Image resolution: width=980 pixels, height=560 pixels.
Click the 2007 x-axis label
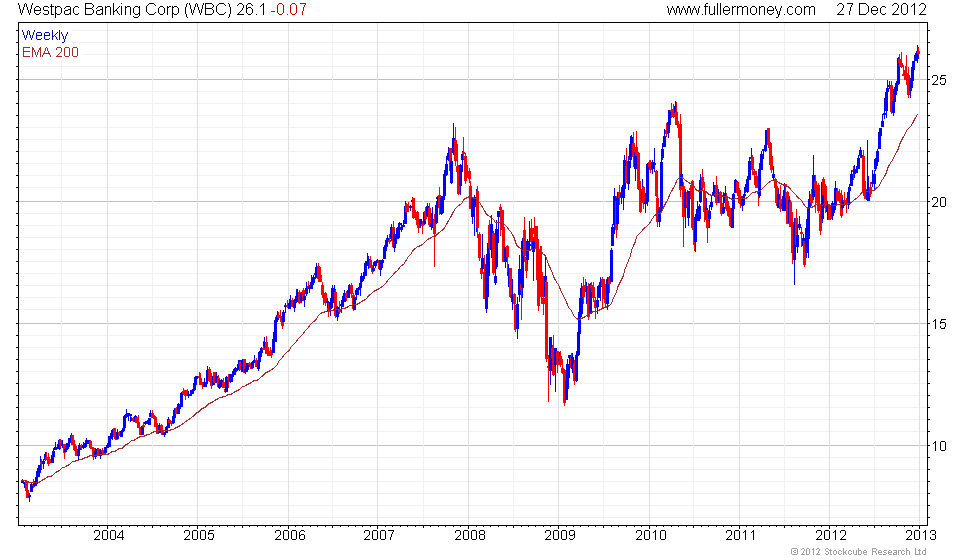(x=379, y=535)
